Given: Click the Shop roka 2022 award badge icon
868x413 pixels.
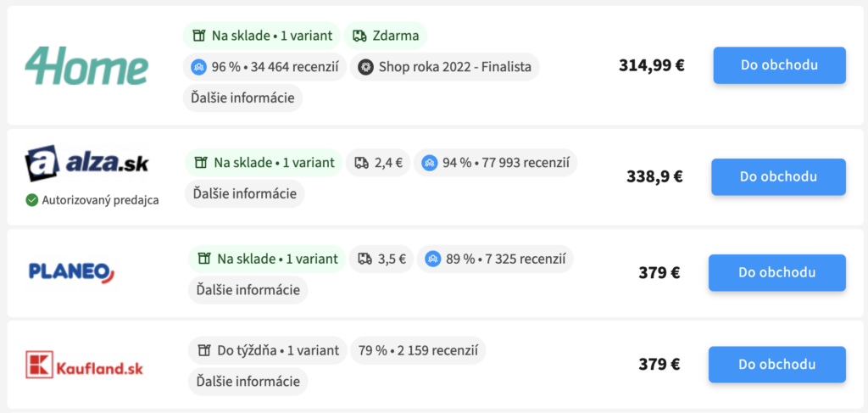Looking at the screenshot, I should coord(364,67).
